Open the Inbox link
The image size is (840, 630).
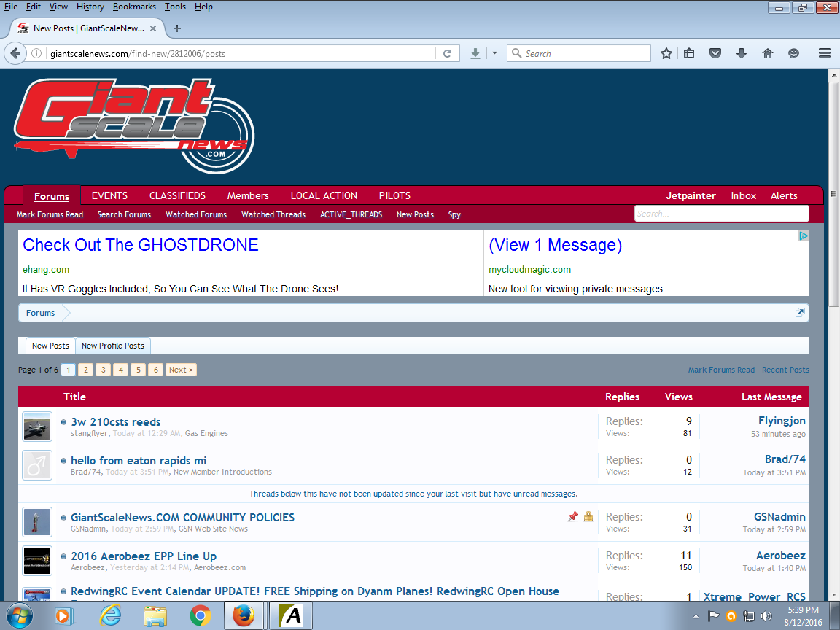point(744,195)
